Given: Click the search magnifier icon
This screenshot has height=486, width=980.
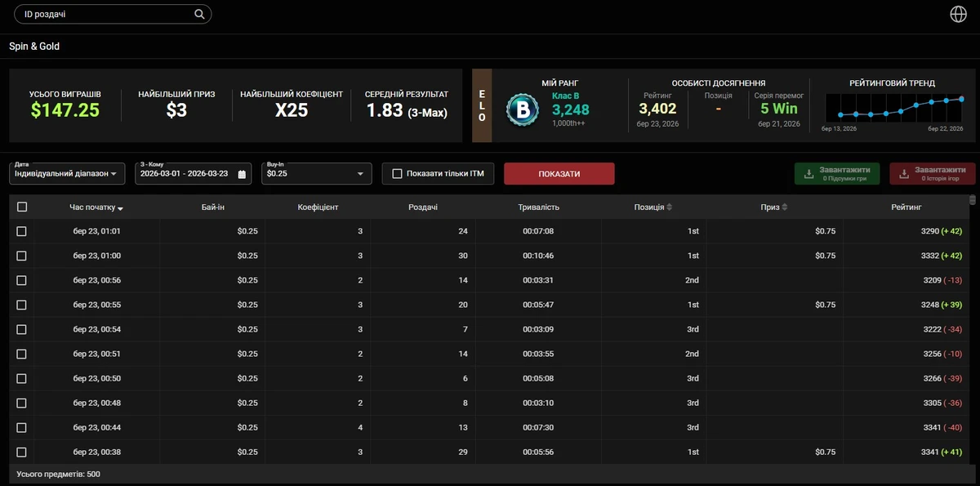Looking at the screenshot, I should click(199, 14).
